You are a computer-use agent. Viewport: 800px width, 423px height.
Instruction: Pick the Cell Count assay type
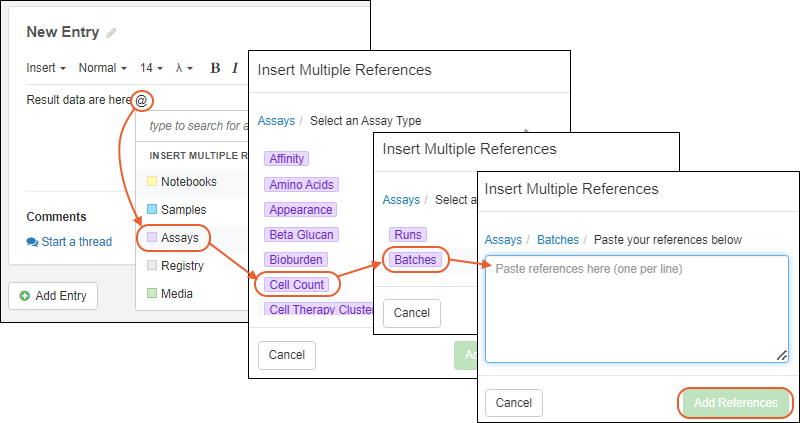pyautogui.click(x=295, y=285)
